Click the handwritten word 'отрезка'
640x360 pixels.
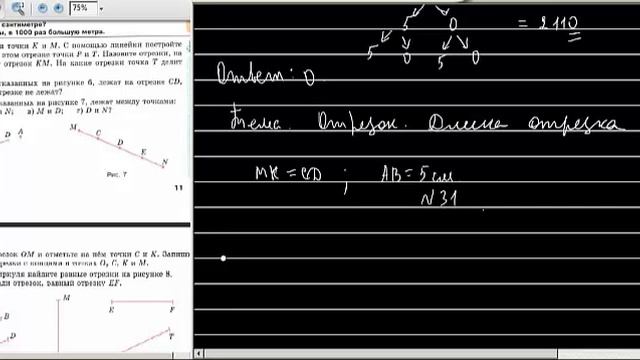(x=576, y=124)
